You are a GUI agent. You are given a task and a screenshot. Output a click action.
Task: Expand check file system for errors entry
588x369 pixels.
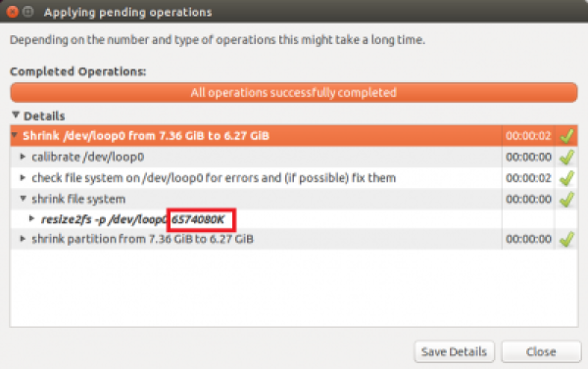coord(23,177)
